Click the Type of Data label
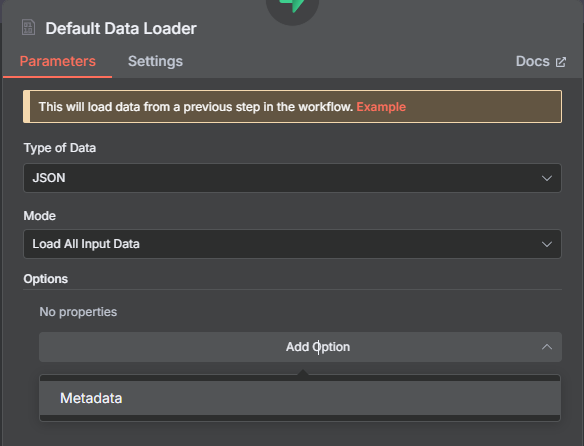 pos(60,148)
